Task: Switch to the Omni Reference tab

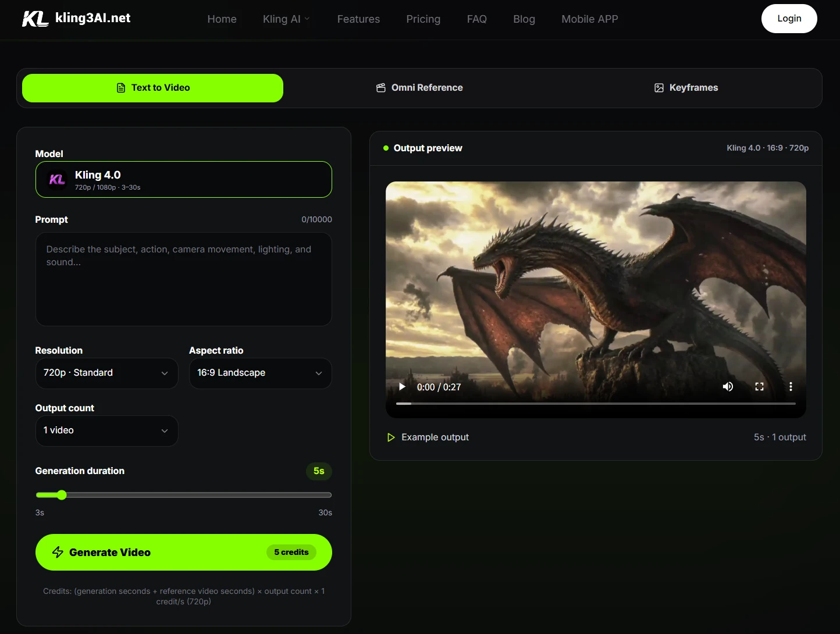Action: (419, 88)
